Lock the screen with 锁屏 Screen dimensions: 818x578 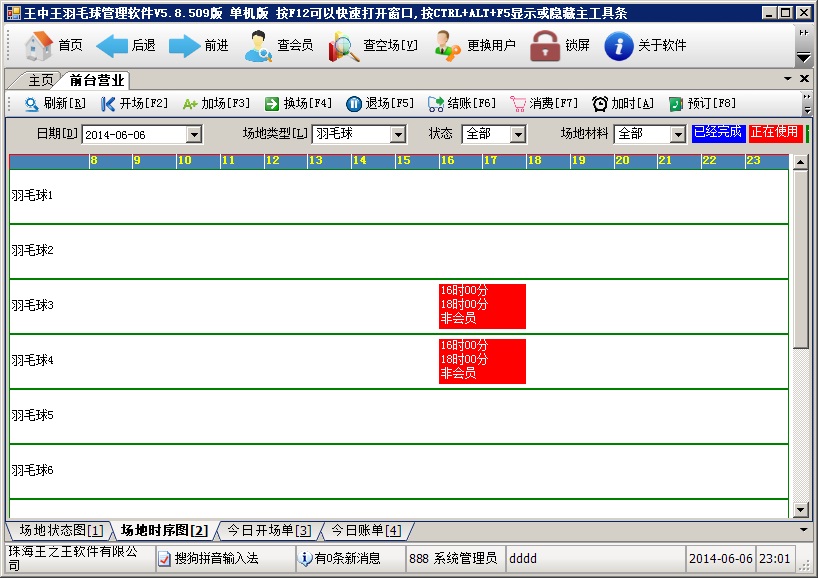tap(545, 46)
